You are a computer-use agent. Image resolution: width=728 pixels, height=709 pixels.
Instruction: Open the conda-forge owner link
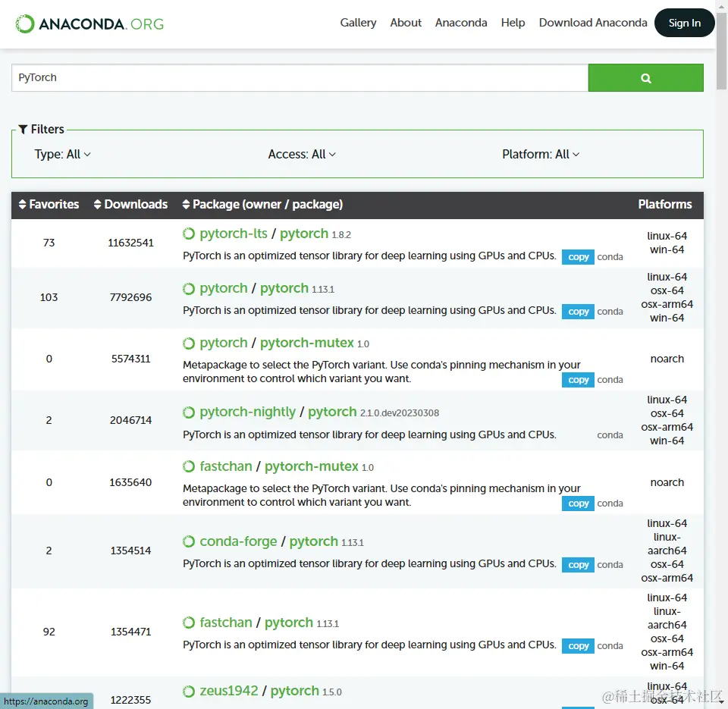[238, 541]
